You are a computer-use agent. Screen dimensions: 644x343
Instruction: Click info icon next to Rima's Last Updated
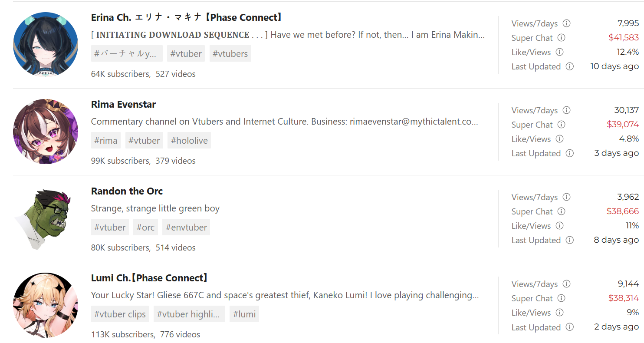(570, 153)
